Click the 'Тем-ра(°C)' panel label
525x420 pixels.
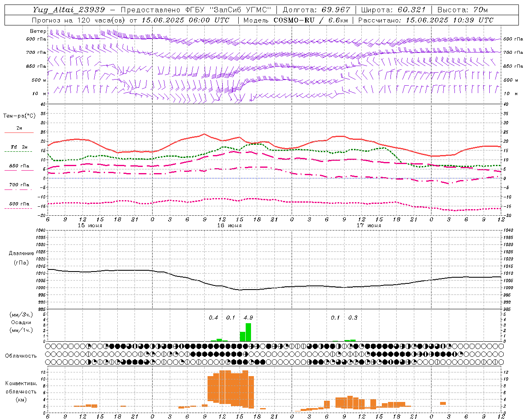click(x=19, y=116)
